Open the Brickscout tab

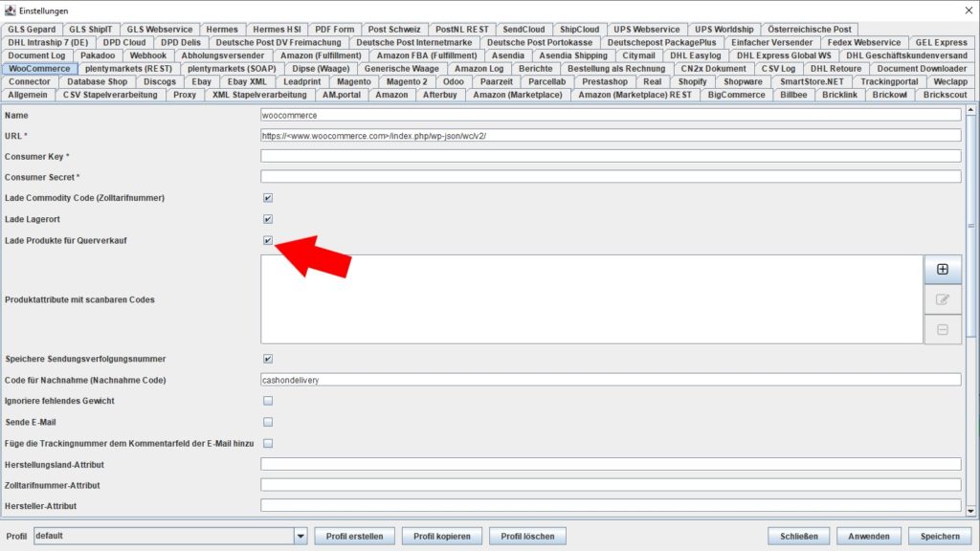[x=945, y=95]
